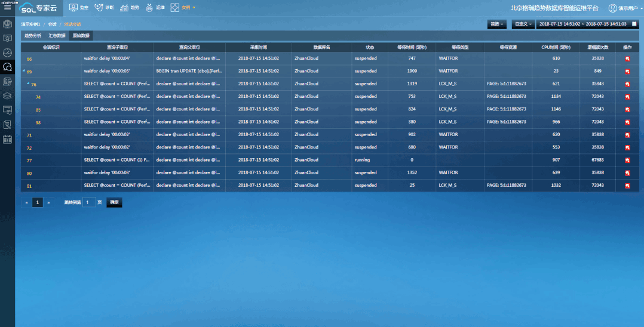Switch to the 汇总数据 tab
The width and height of the screenshot is (644, 327).
click(x=57, y=36)
